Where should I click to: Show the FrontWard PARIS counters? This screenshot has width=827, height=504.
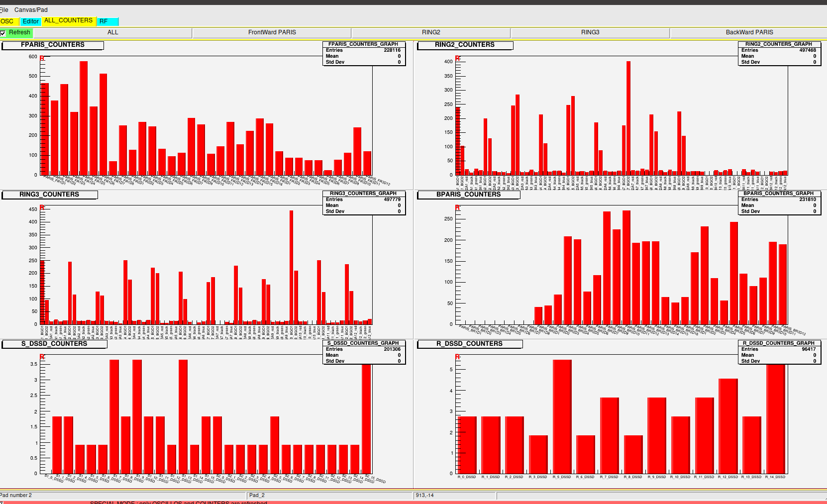pos(272,33)
